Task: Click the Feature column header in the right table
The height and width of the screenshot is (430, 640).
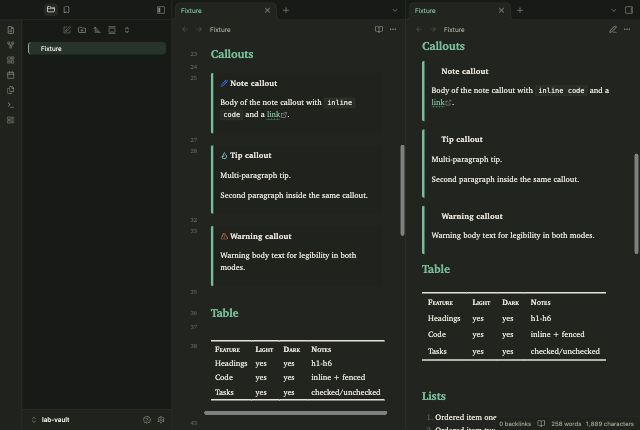Action: coord(440,302)
